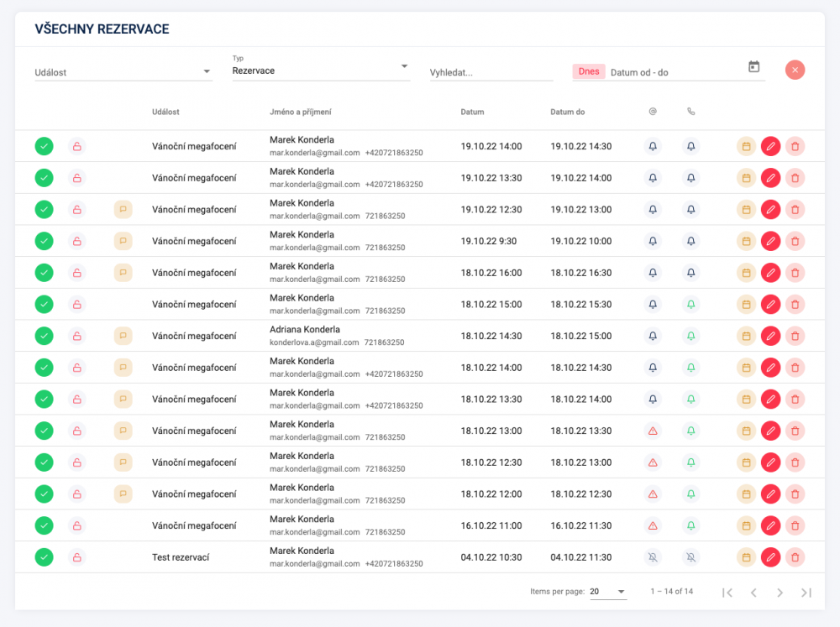840x627 pixels.
Task: Toggle the lock on 16.10.22 11:00 reservation
Action: pos(77,525)
